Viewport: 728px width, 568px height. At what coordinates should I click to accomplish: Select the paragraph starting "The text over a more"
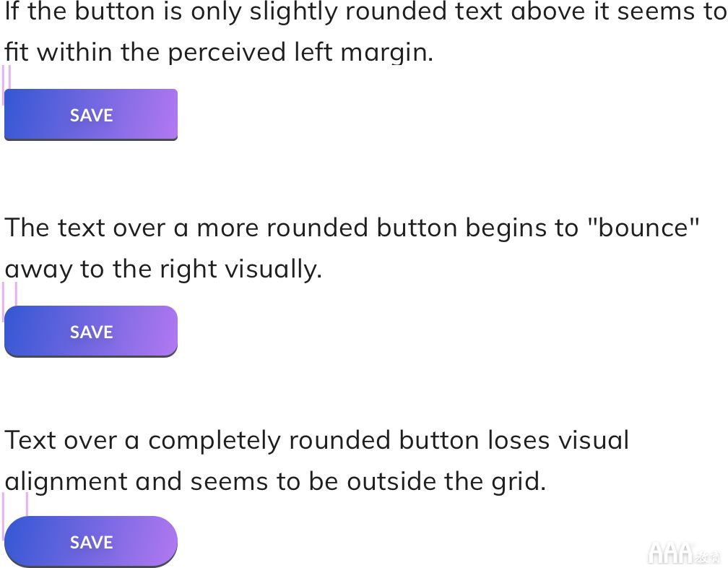tap(352, 248)
